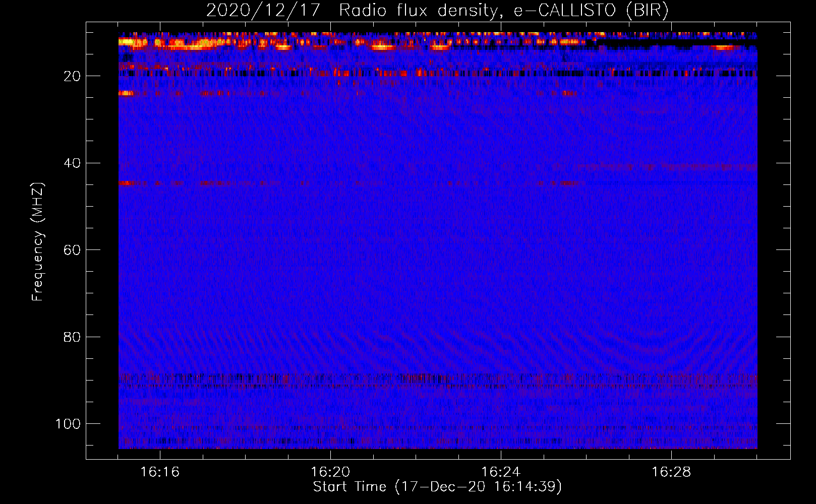816x504 pixels.
Task: Click the 16:28 time tick label
Action: pos(671,472)
